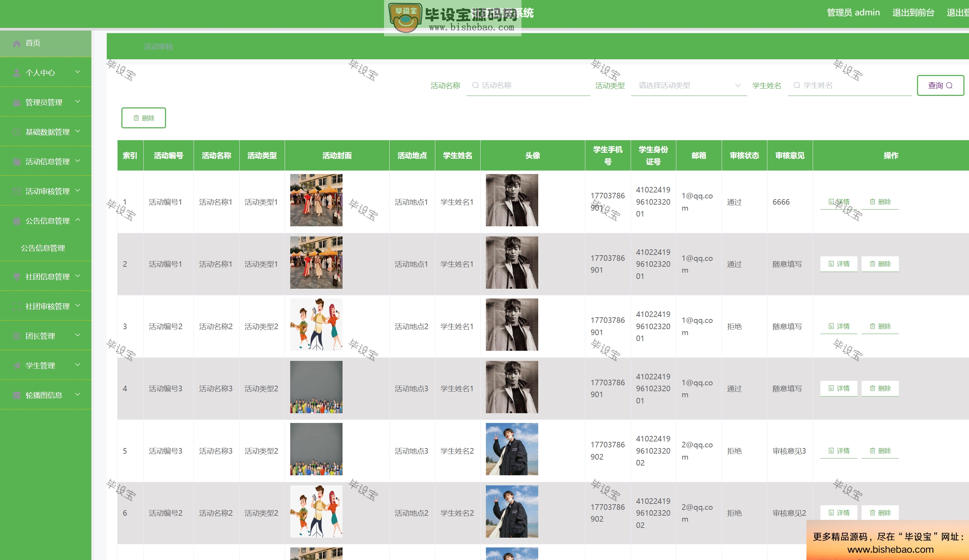The width and height of the screenshot is (969, 560).
Task: Open 详情 for row 3
Action: (839, 326)
